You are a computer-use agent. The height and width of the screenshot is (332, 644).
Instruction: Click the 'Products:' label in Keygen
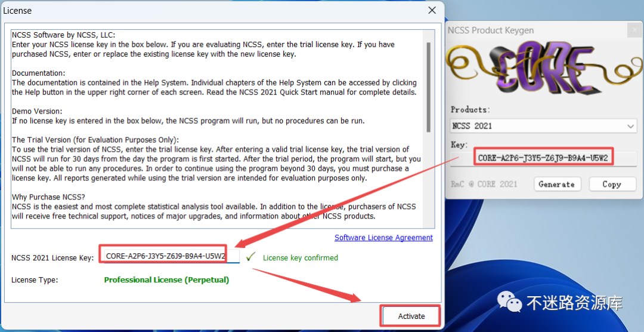point(470,109)
